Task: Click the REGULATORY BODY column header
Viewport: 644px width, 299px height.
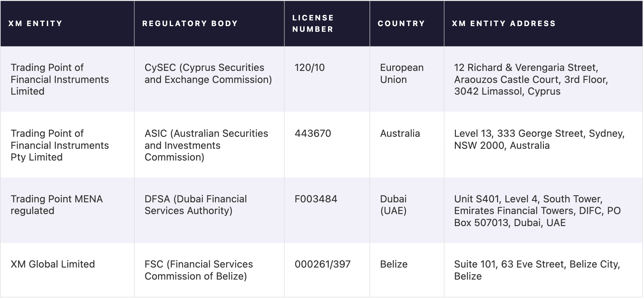Action: (190, 23)
